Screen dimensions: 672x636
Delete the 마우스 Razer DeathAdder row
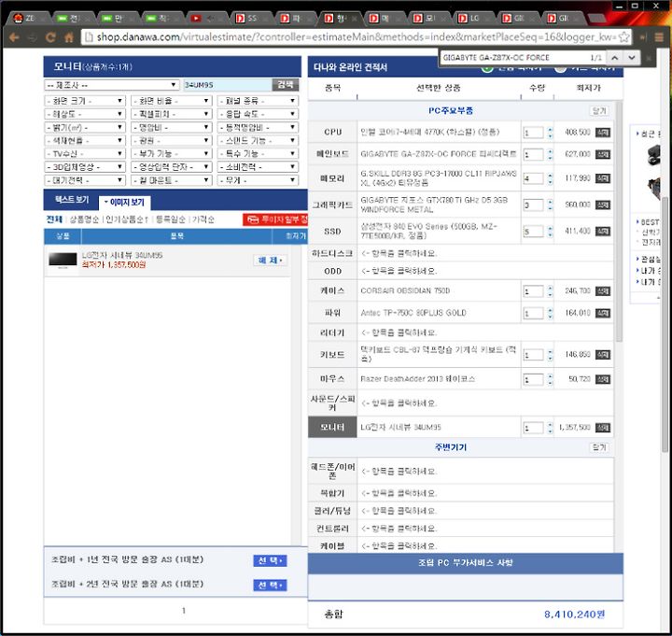pyautogui.click(x=603, y=379)
